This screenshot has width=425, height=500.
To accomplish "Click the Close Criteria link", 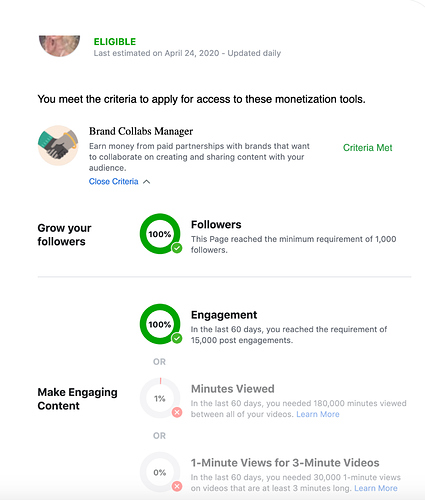I will (x=114, y=181).
